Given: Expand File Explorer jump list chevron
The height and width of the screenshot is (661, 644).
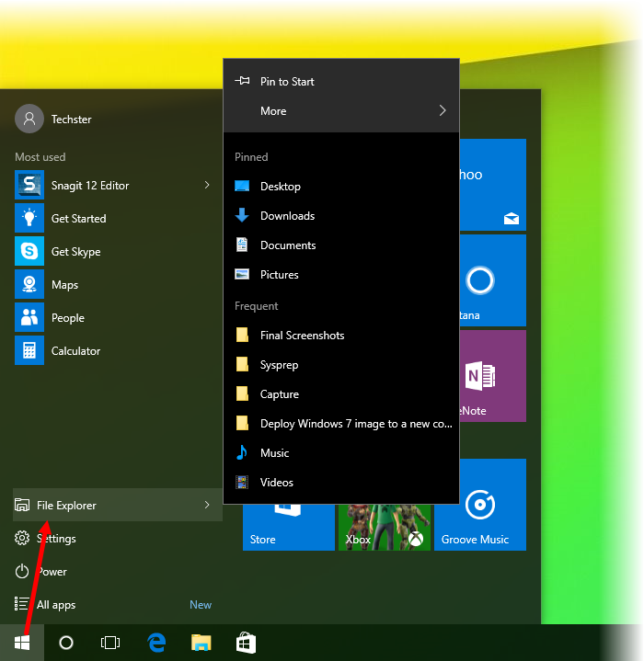Looking at the screenshot, I should coord(207,505).
